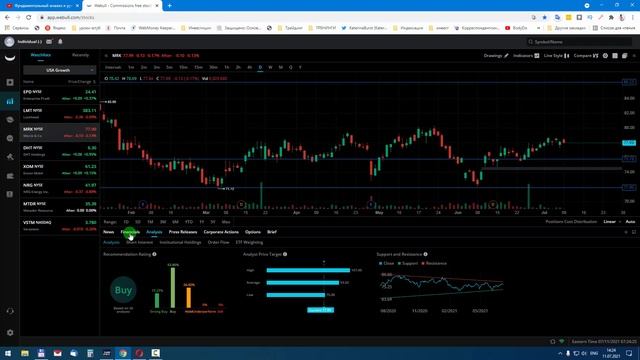Click the Webull logo in sidebar
640x360 pixels.
pos(10,58)
